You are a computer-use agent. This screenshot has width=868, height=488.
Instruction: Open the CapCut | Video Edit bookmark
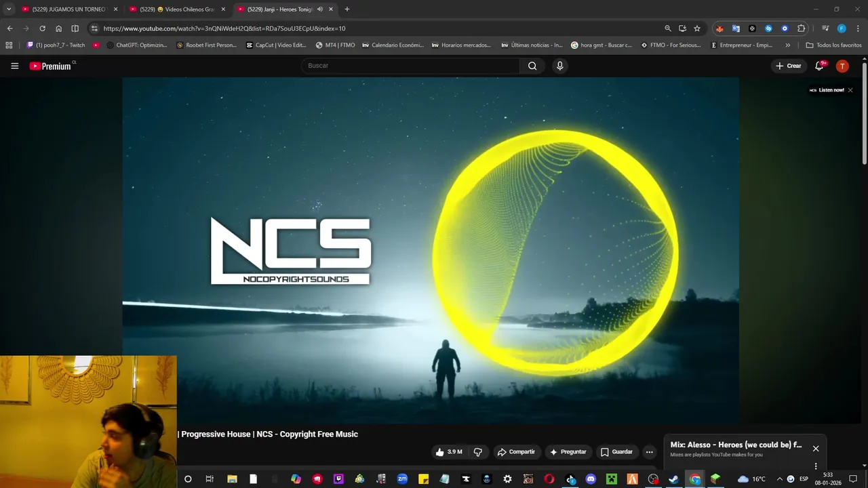click(x=276, y=45)
